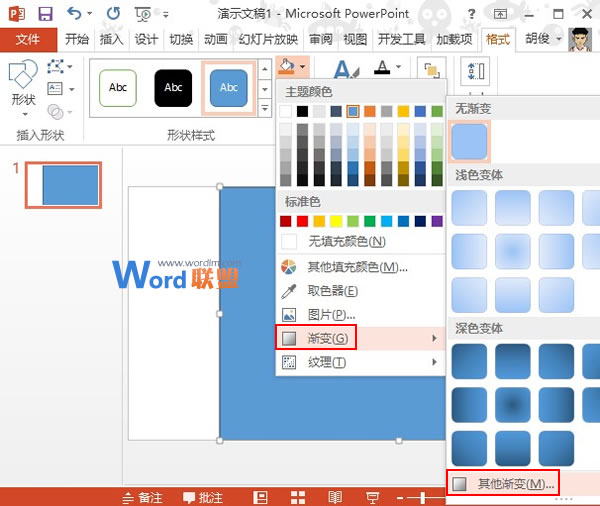Click the Shape Fill paint bucket icon
The image size is (600, 506).
click(287, 66)
